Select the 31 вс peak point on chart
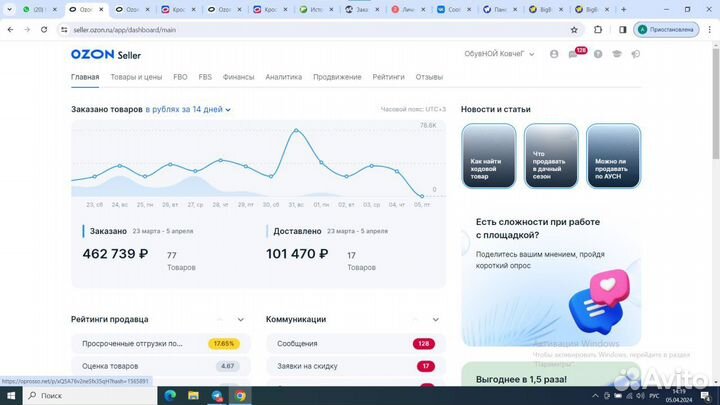This screenshot has height=405, width=720. click(296, 131)
